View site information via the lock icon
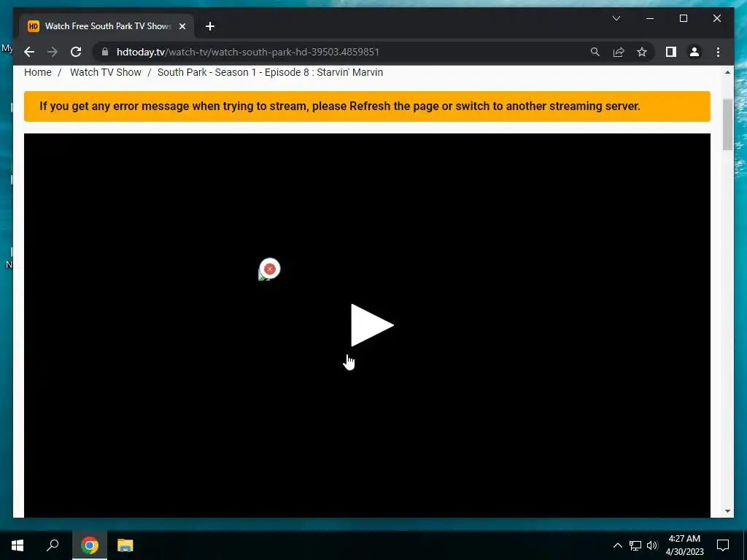Image resolution: width=747 pixels, height=560 pixels. tap(105, 52)
